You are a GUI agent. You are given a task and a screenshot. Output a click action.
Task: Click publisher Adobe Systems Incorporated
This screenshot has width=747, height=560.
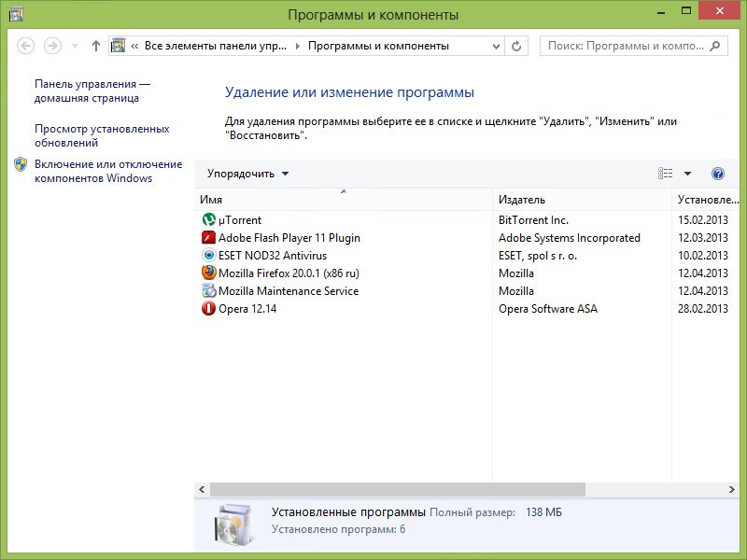(570, 238)
